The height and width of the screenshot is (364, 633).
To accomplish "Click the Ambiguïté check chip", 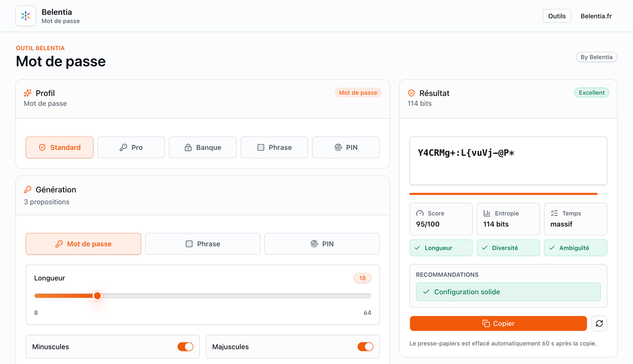I will pyautogui.click(x=576, y=248).
